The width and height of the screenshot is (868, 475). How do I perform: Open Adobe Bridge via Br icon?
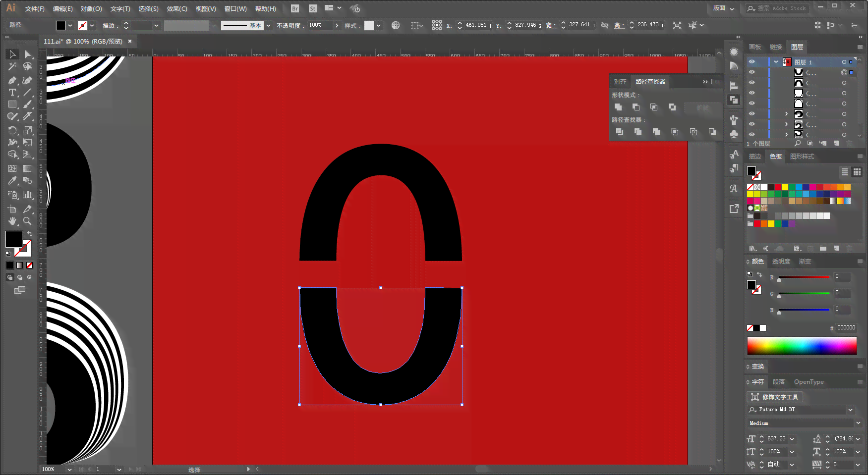click(295, 8)
